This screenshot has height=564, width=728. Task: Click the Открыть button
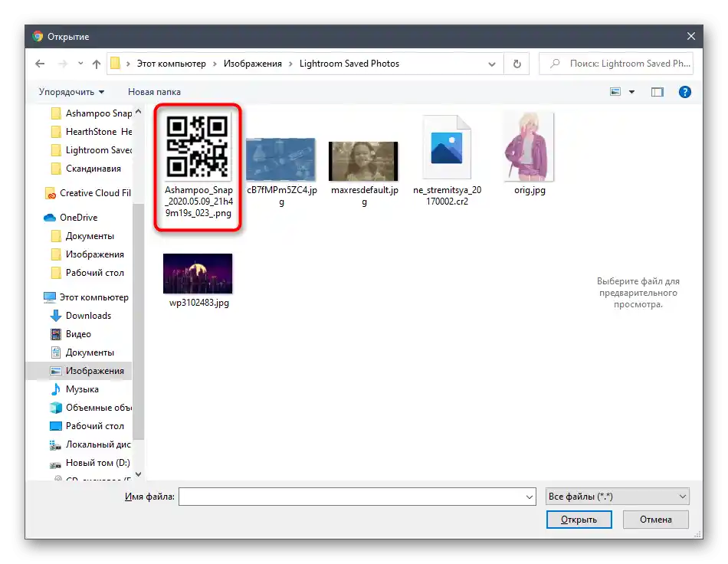click(x=579, y=520)
